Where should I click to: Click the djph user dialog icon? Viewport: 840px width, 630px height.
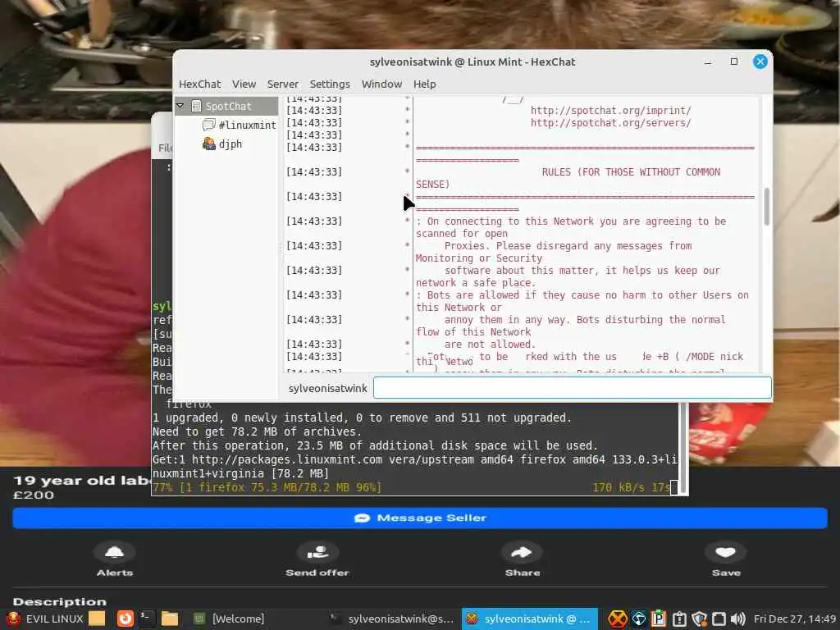(x=208, y=144)
